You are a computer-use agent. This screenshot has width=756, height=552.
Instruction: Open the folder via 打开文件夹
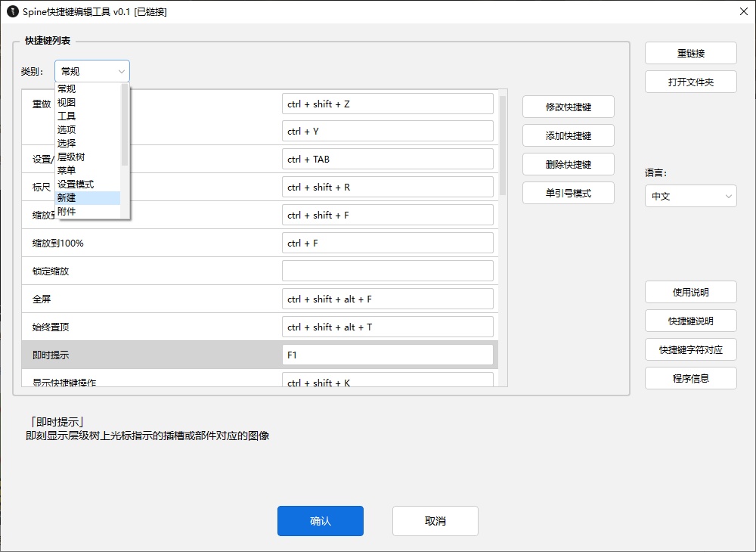coord(690,82)
